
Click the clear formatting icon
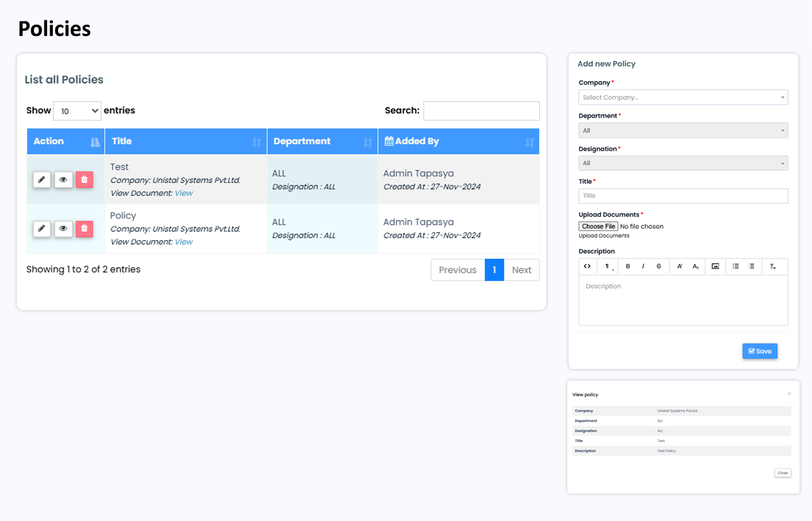point(773,266)
